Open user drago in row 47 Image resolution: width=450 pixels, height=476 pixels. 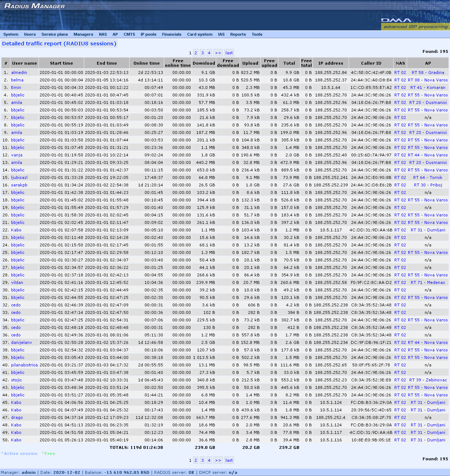pos(17,417)
